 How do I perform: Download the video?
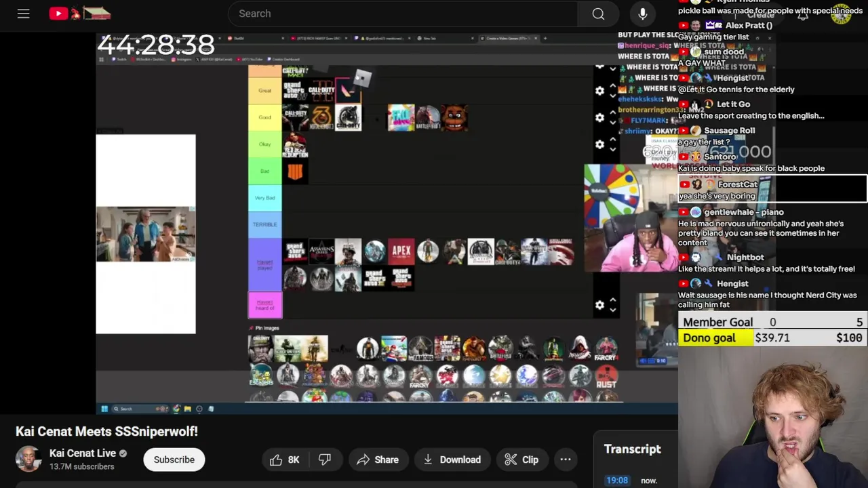[452, 460]
